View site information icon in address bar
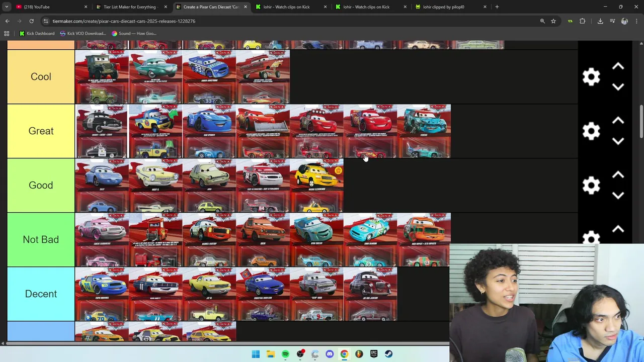644x362 pixels. pos(46,21)
